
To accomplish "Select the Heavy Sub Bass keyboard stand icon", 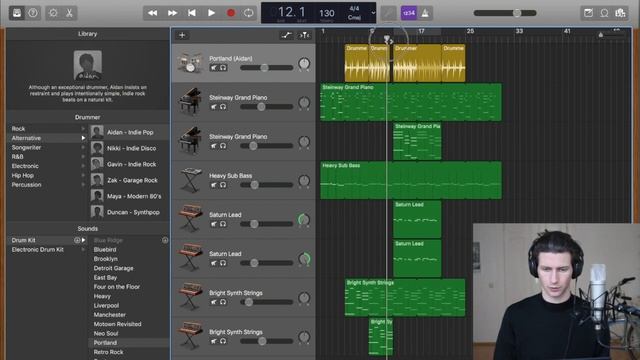I will tap(191, 180).
